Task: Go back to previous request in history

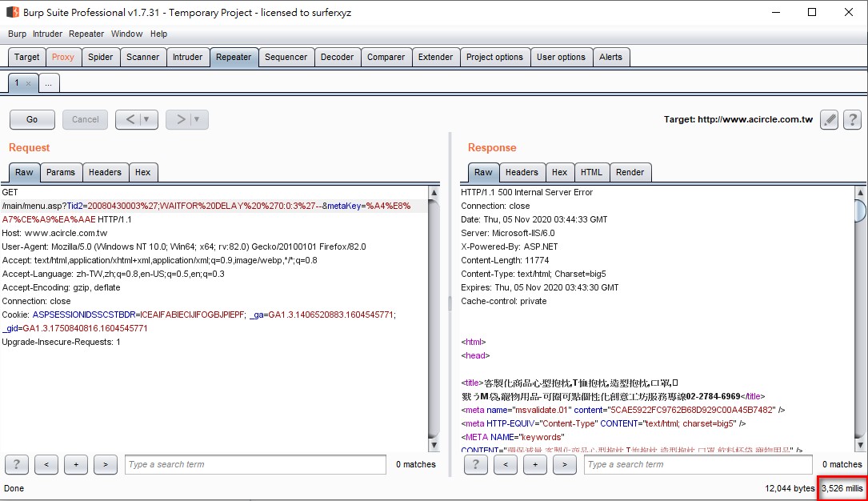Action: coord(130,119)
